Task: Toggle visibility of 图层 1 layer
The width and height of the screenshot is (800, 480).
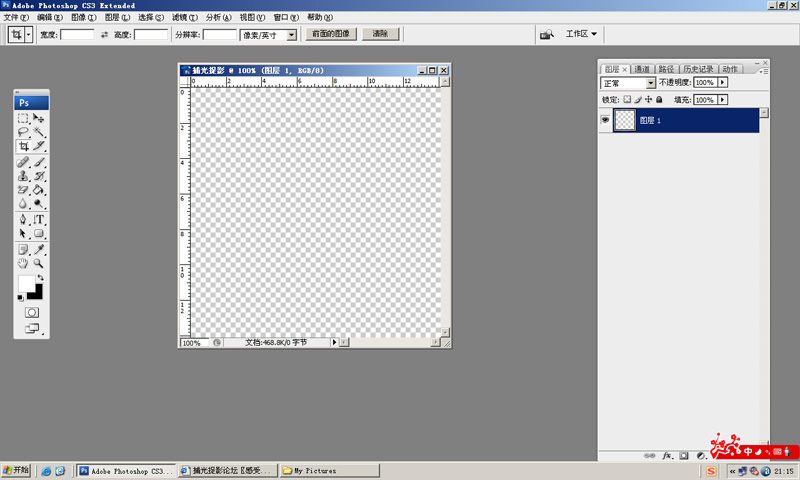Action: point(605,120)
